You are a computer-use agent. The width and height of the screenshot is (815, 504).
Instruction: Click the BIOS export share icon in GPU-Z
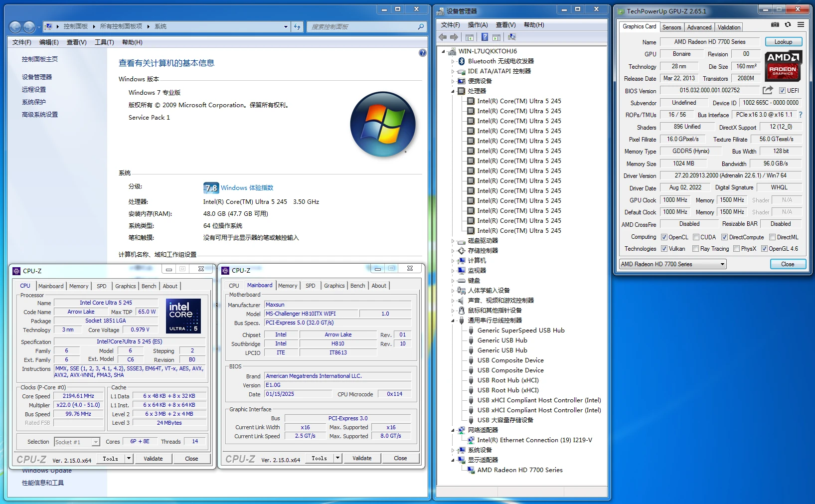click(768, 90)
